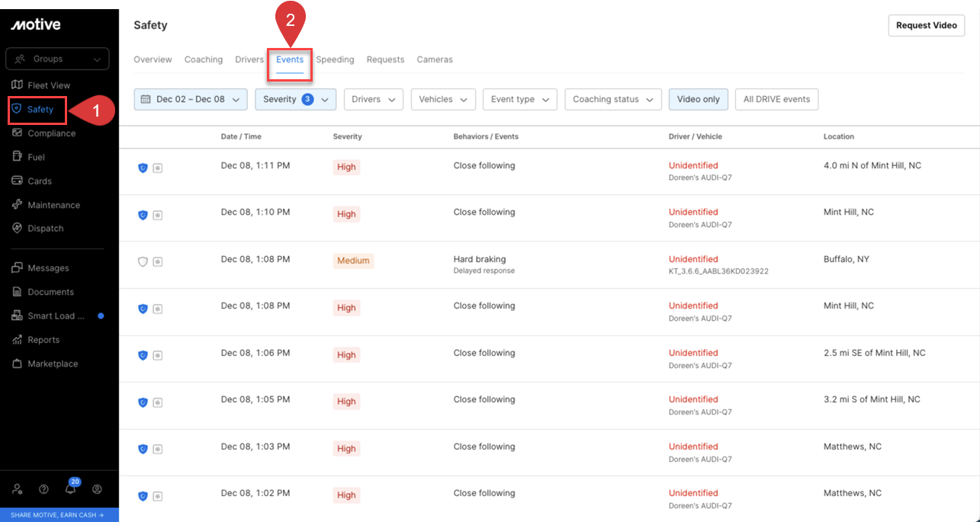
Task: Click the video icon on 1:10 PM event
Action: 157,215
